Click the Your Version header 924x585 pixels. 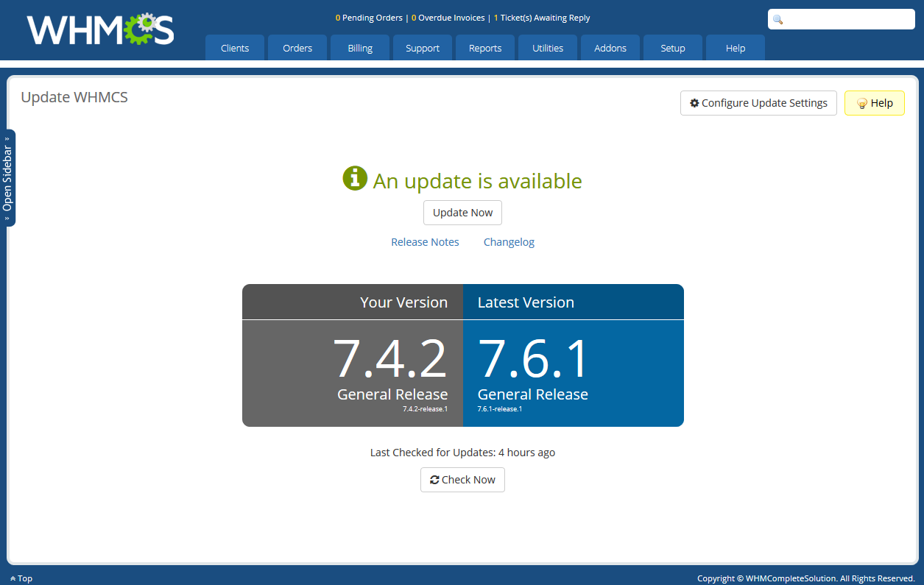pyautogui.click(x=403, y=302)
